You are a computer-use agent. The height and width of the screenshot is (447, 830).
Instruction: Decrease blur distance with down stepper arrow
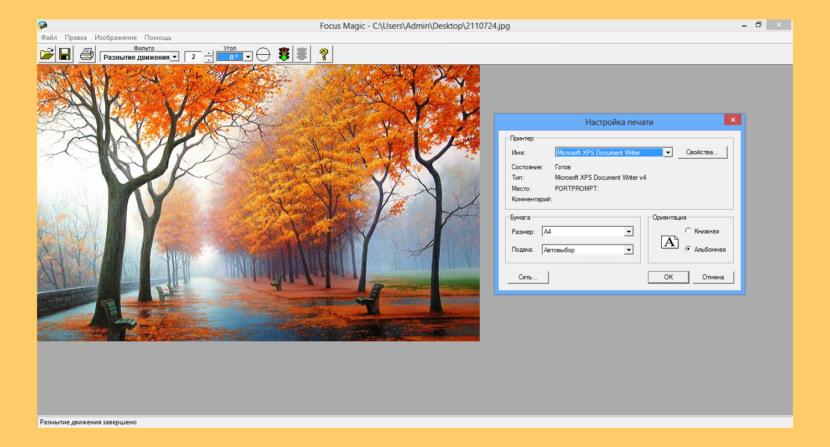click(x=209, y=59)
